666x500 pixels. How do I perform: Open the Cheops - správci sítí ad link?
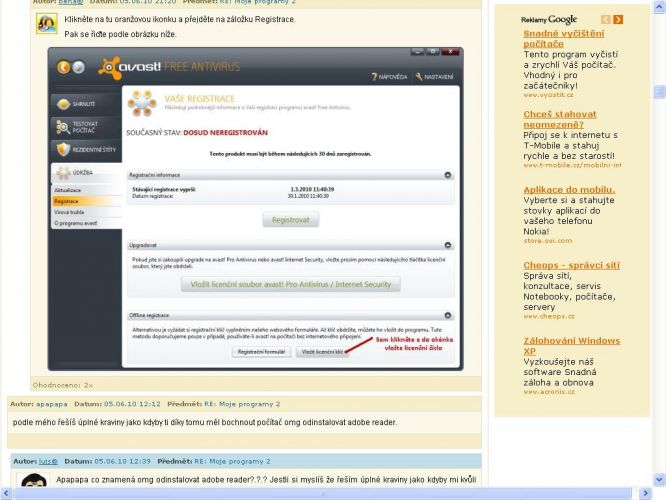571,265
